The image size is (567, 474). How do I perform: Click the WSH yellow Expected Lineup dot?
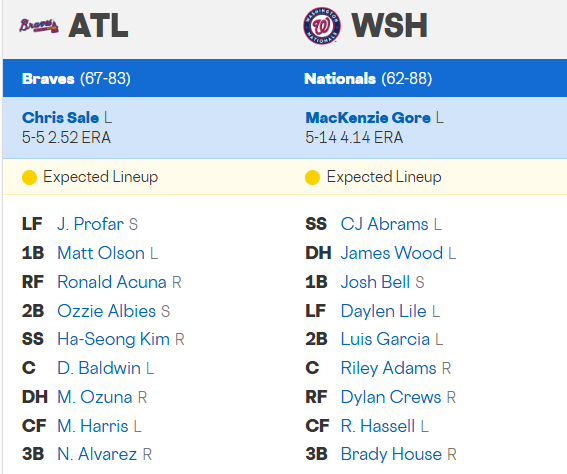pyautogui.click(x=312, y=177)
